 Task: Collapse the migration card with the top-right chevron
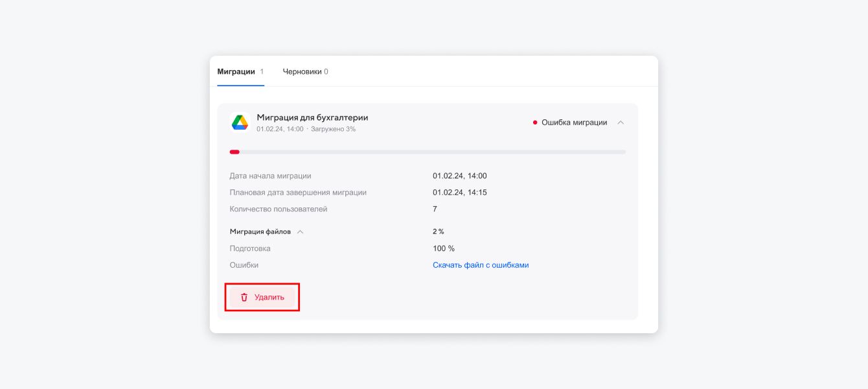coord(621,123)
